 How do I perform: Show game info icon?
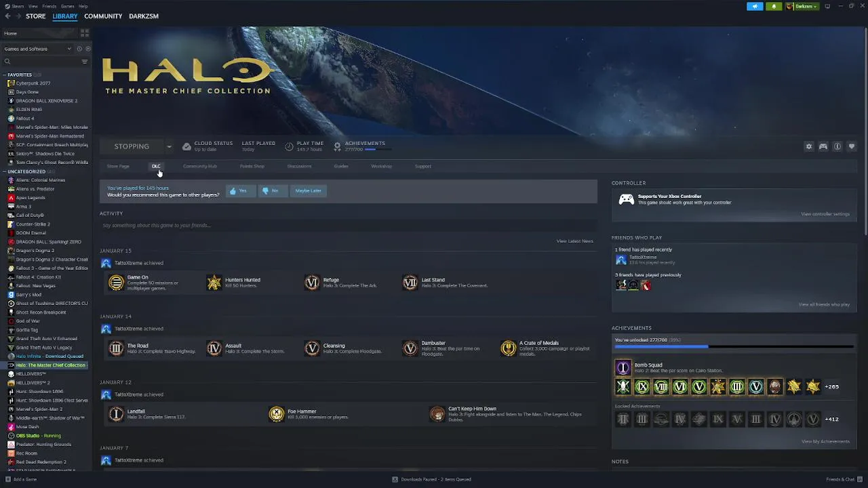[837, 146]
